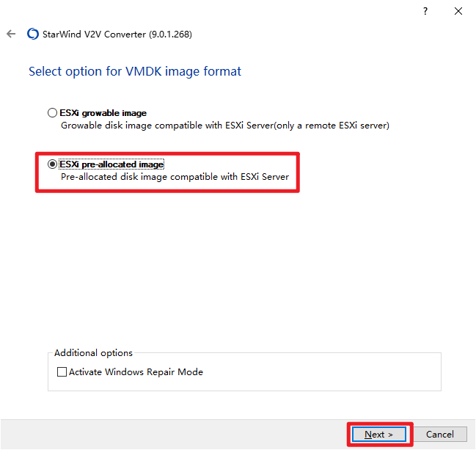Cancel the conversion wizard
Image resolution: width=476 pixels, height=450 pixels.
tap(440, 434)
